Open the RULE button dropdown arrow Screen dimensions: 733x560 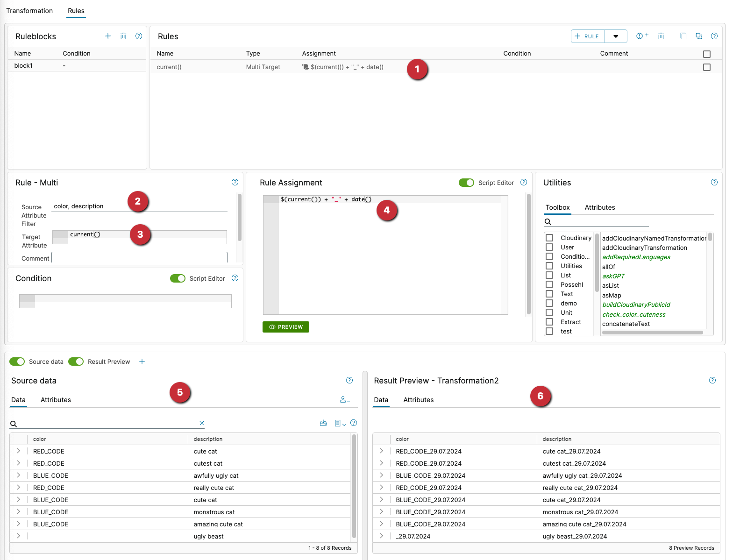(616, 36)
